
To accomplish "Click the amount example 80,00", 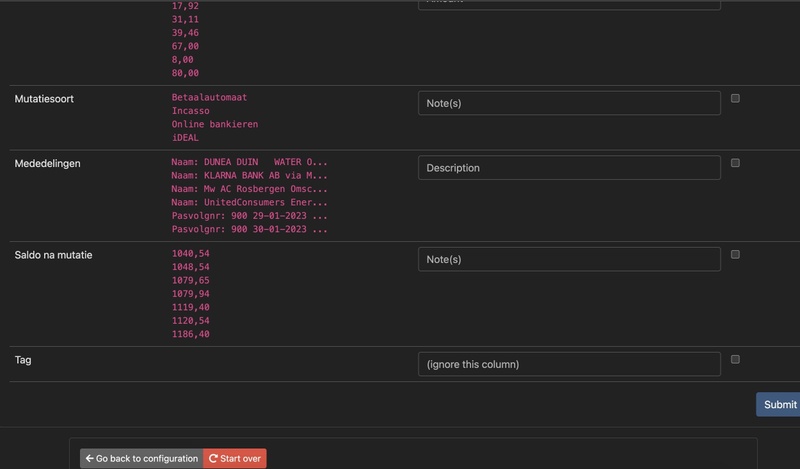I will (185, 73).
